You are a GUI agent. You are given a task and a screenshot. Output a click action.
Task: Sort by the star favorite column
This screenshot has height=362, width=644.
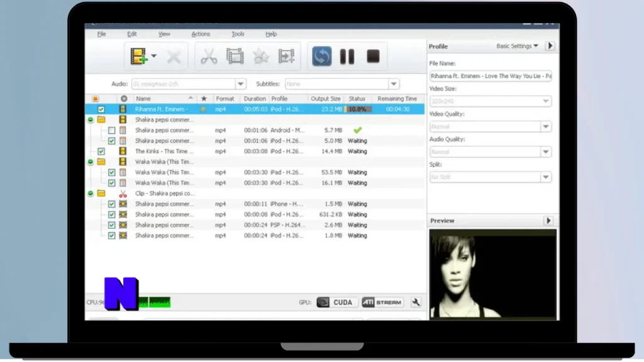[x=204, y=99]
